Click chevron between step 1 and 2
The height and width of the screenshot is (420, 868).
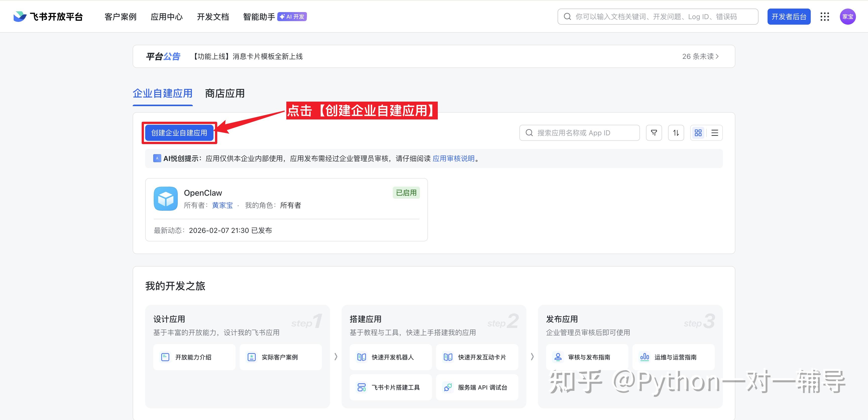[x=336, y=357]
